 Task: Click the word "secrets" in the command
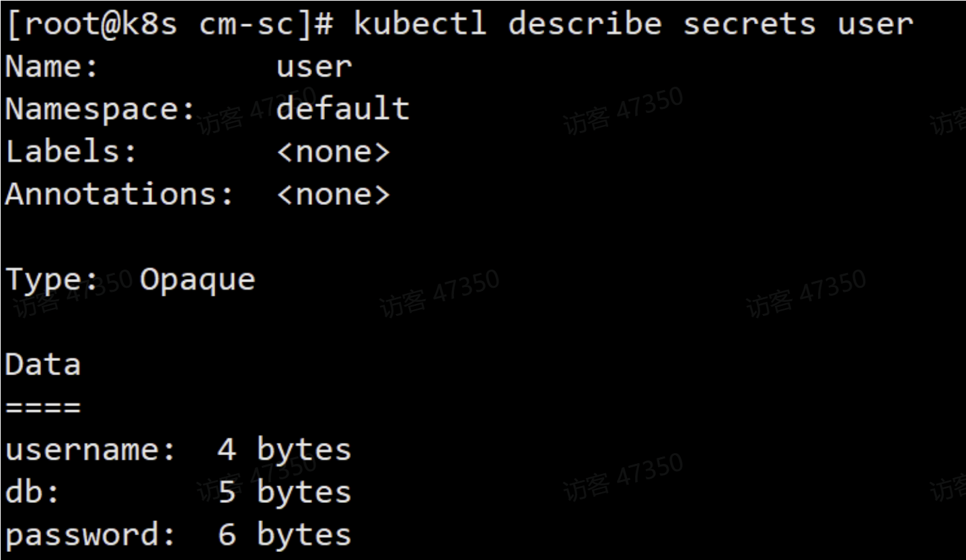coord(749,25)
